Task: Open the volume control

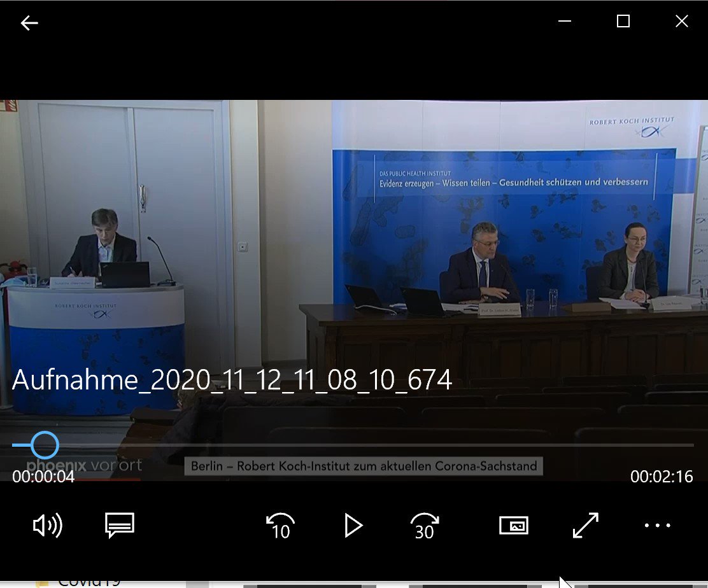Action: coord(47,525)
